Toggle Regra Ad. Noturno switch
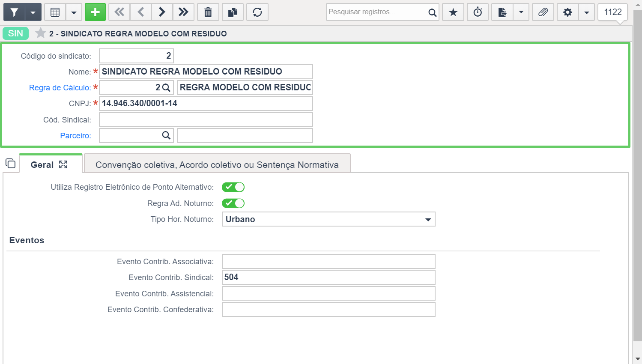The height and width of the screenshot is (364, 642). click(233, 203)
